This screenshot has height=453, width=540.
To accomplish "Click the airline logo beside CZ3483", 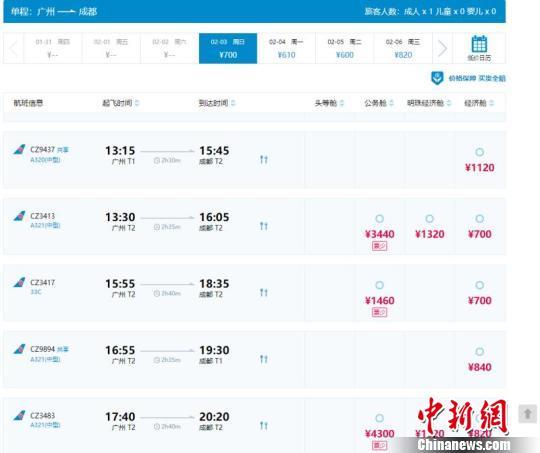I will [19, 415].
